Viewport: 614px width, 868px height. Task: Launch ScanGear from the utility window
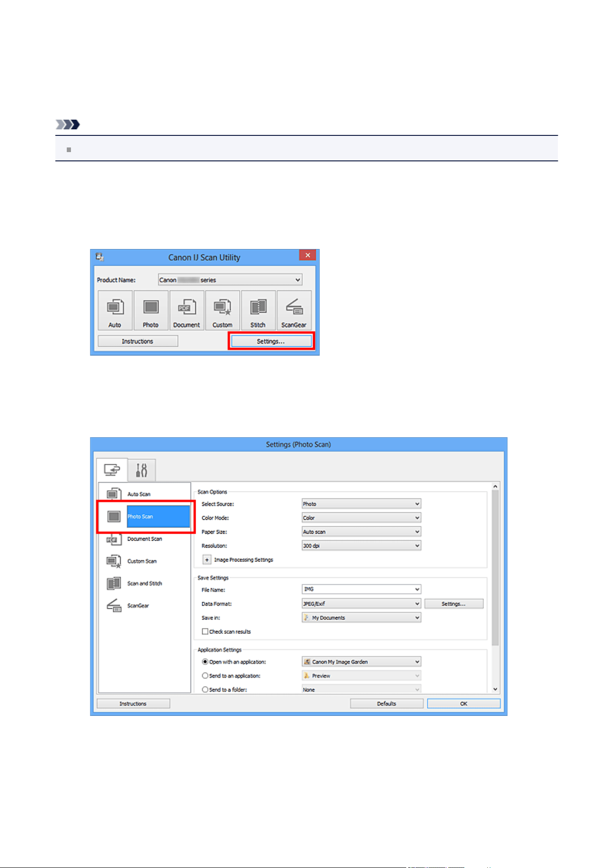(x=294, y=310)
